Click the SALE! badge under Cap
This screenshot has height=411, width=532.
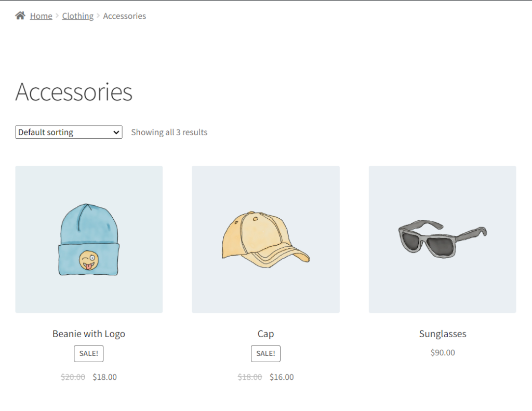pyautogui.click(x=265, y=353)
